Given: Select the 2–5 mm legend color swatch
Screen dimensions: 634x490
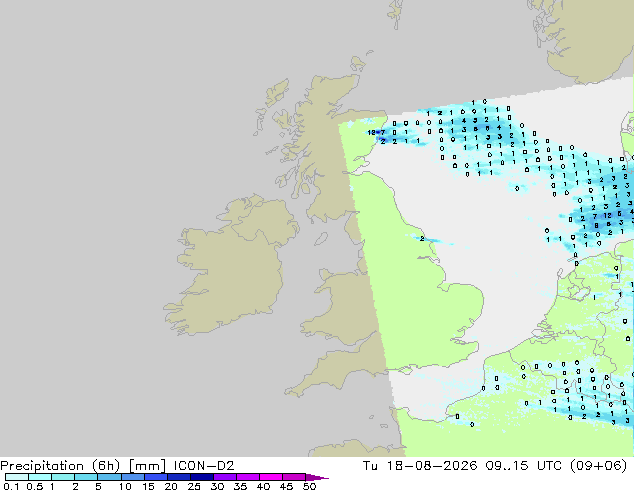Looking at the screenshot, I should click(x=86, y=477).
